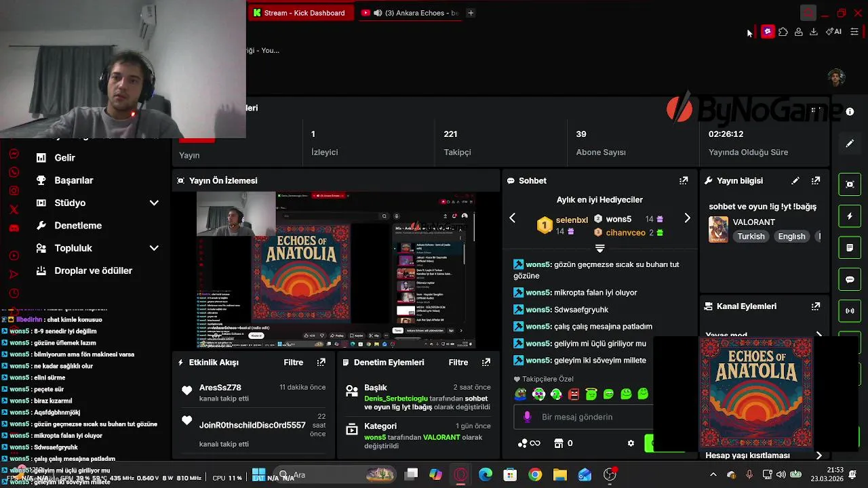Click the lightning quick action icon
Image resolution: width=868 pixels, height=488 pixels.
[850, 216]
